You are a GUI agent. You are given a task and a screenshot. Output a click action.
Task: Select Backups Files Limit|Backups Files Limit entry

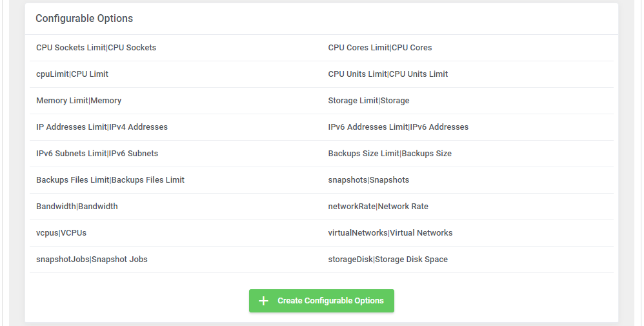pyautogui.click(x=110, y=180)
